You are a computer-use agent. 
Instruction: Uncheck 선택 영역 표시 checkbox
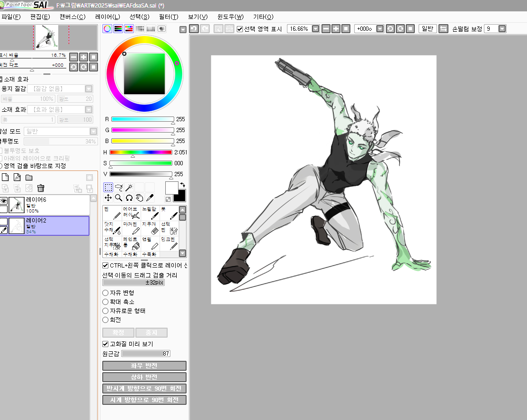pos(240,29)
